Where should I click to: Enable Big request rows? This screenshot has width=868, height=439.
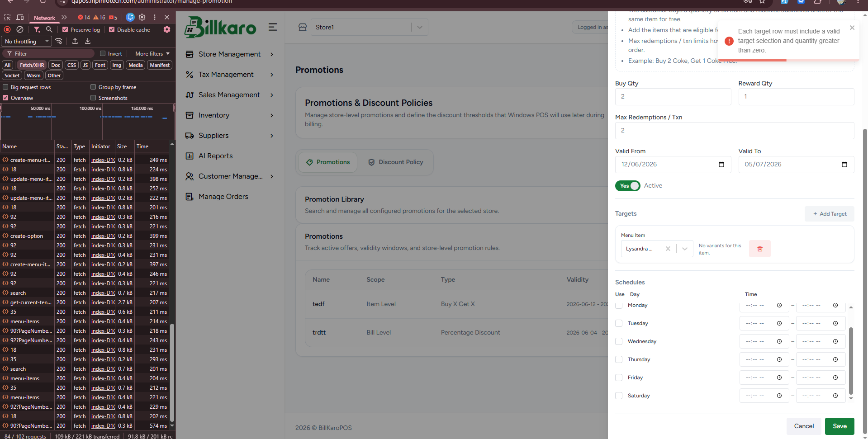click(5, 87)
